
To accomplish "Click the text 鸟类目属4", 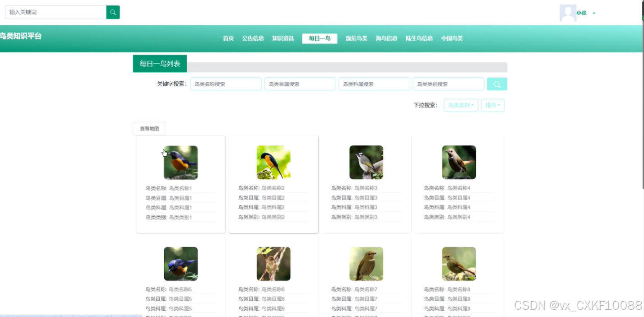I will click(x=459, y=198).
